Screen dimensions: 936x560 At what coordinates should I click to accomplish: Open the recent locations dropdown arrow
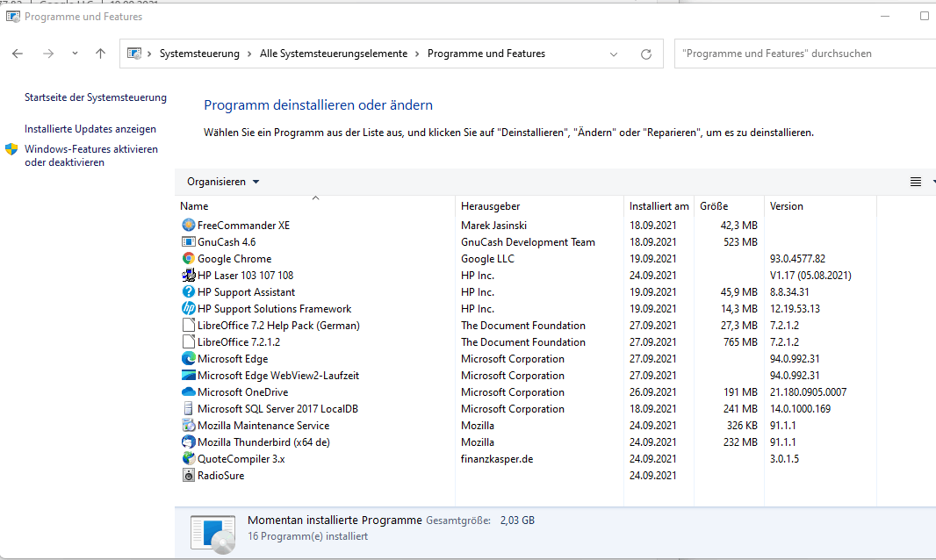75,54
